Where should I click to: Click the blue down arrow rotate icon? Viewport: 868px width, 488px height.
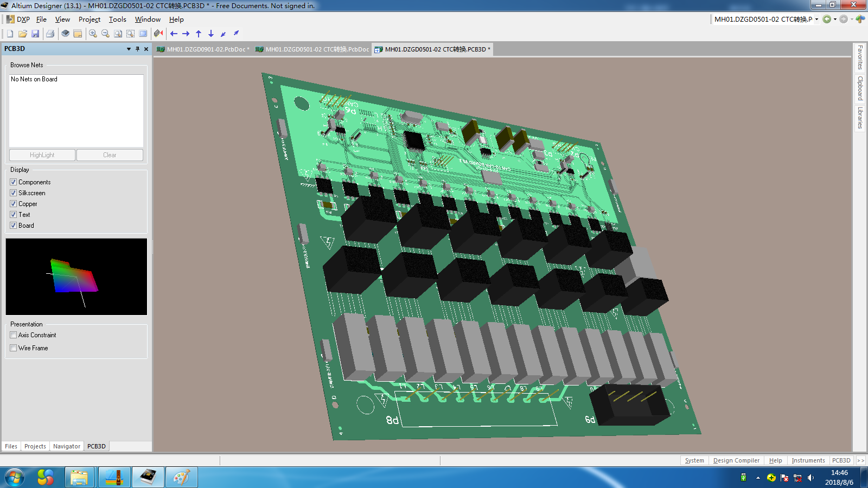(x=211, y=34)
